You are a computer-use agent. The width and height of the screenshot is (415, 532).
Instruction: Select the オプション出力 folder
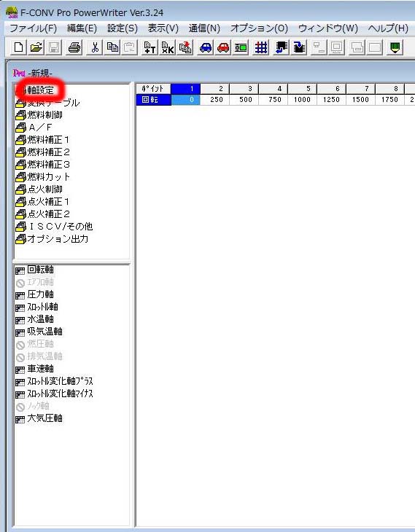(52, 239)
